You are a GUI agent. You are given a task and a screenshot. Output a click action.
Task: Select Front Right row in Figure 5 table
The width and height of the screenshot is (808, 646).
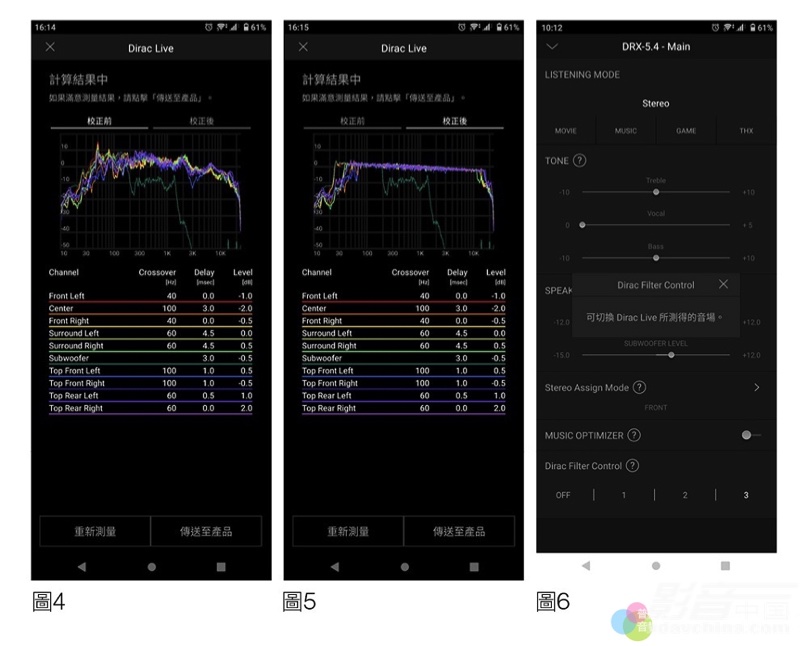tap(403, 320)
